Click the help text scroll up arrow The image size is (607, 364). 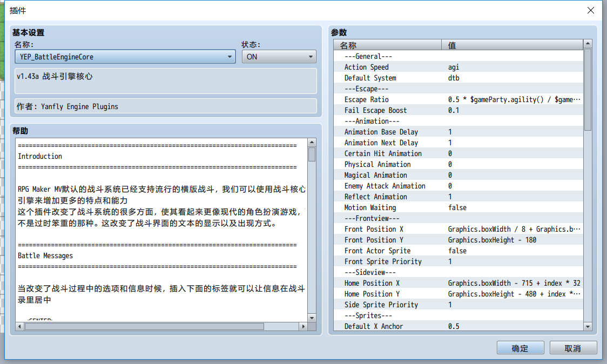click(x=312, y=142)
